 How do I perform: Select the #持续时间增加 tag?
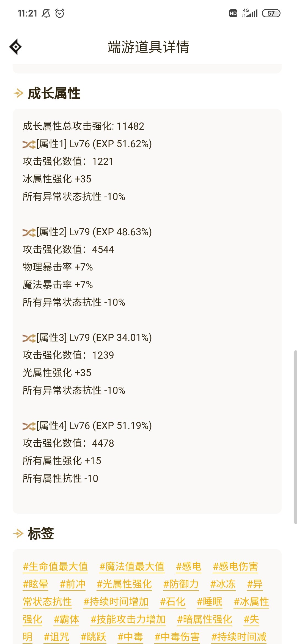coord(116,602)
